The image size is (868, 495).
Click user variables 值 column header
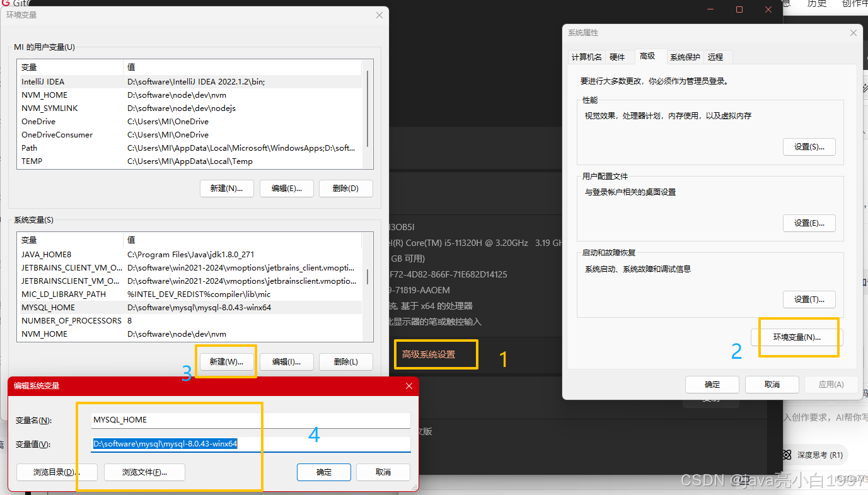point(242,67)
